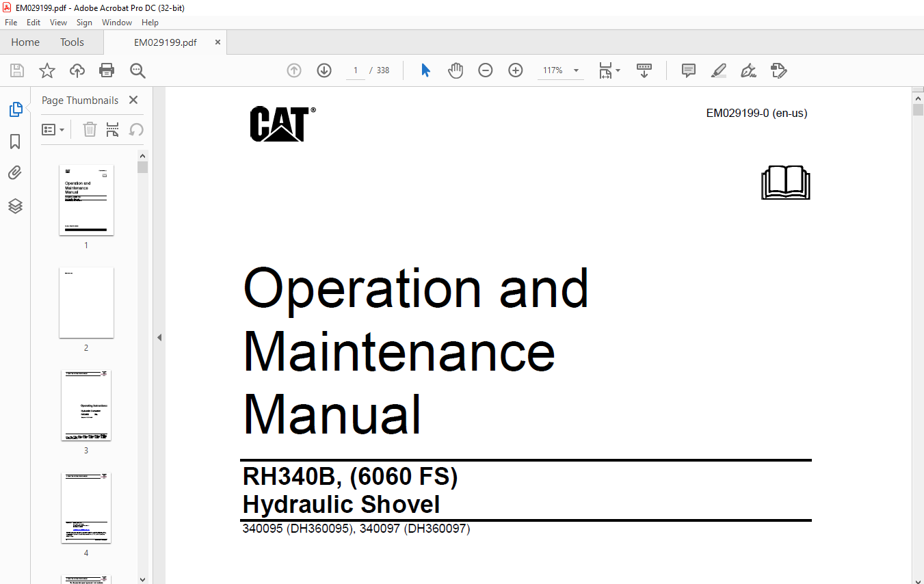Screen dimensions: 924x584
Task: Open the Window menu
Action: coord(117,23)
